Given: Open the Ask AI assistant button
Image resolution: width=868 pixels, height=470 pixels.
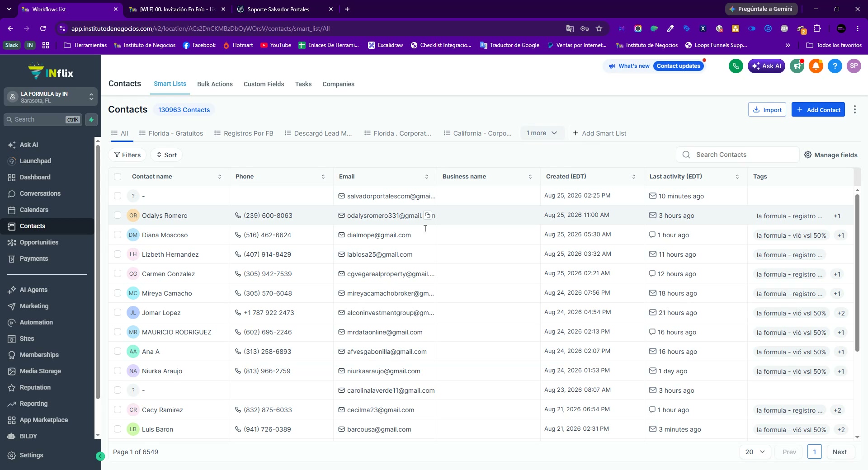Looking at the screenshot, I should coord(766,66).
